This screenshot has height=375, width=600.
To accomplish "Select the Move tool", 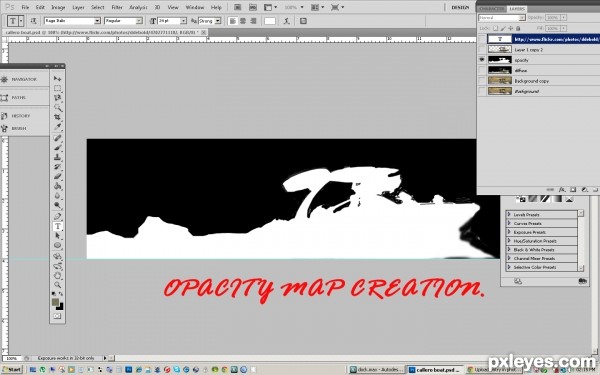I will pos(57,78).
